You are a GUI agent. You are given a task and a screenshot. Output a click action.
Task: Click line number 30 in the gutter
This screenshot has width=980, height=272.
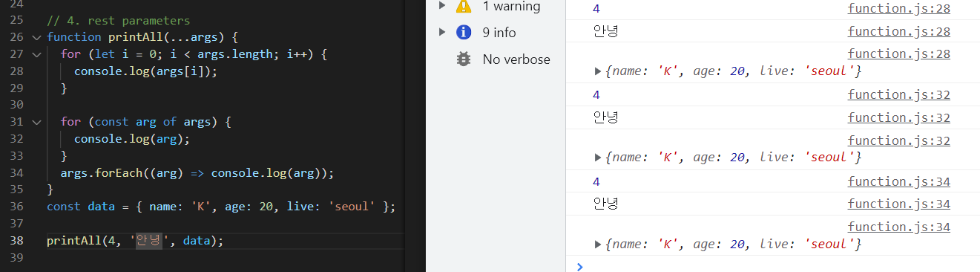click(x=17, y=105)
